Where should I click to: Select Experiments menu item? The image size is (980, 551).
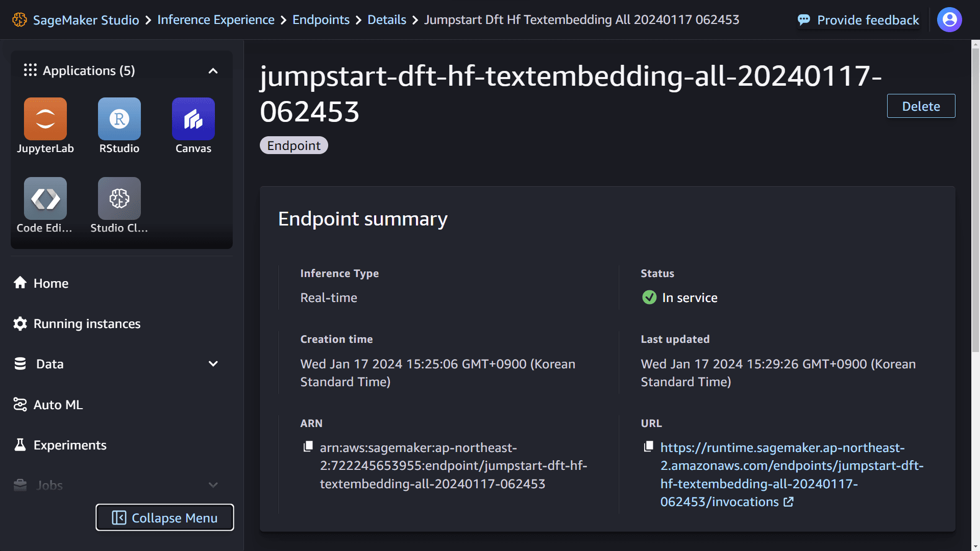click(x=70, y=445)
